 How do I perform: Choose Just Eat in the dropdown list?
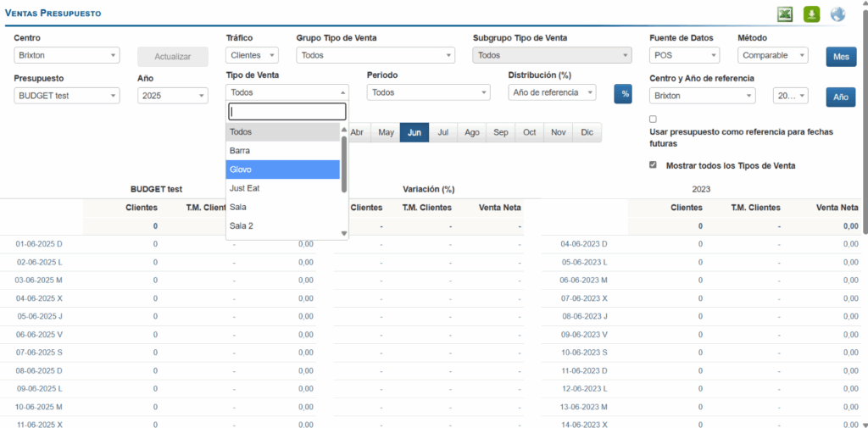tap(283, 188)
